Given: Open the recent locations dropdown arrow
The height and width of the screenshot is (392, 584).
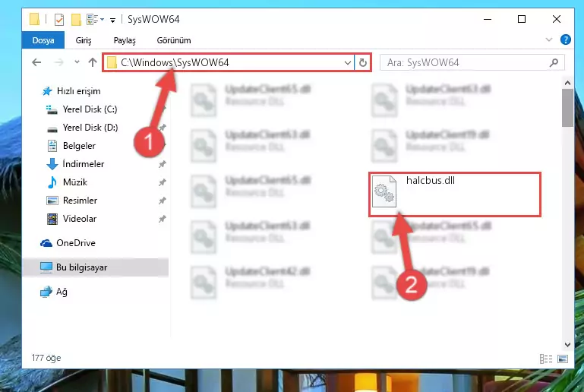Looking at the screenshot, I should tap(77, 62).
